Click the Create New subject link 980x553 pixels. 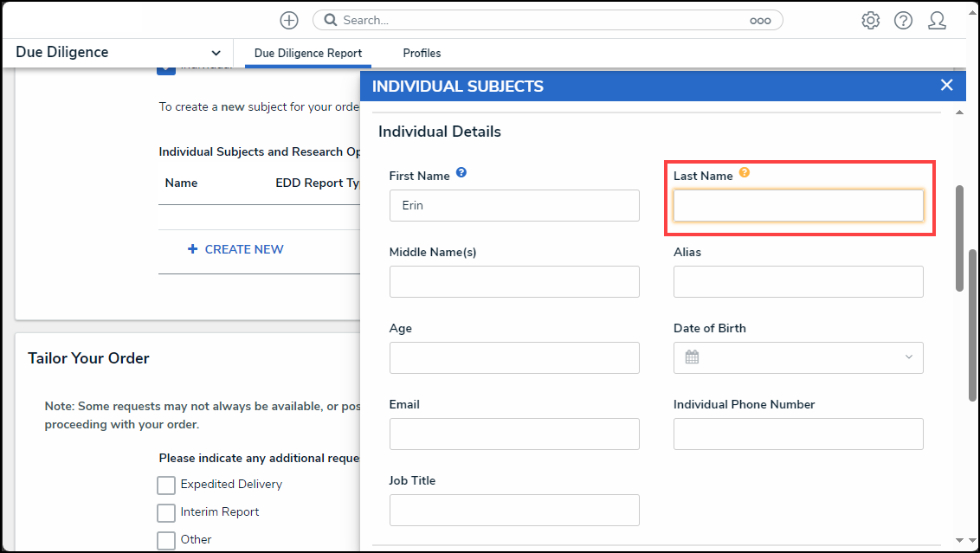(x=235, y=249)
